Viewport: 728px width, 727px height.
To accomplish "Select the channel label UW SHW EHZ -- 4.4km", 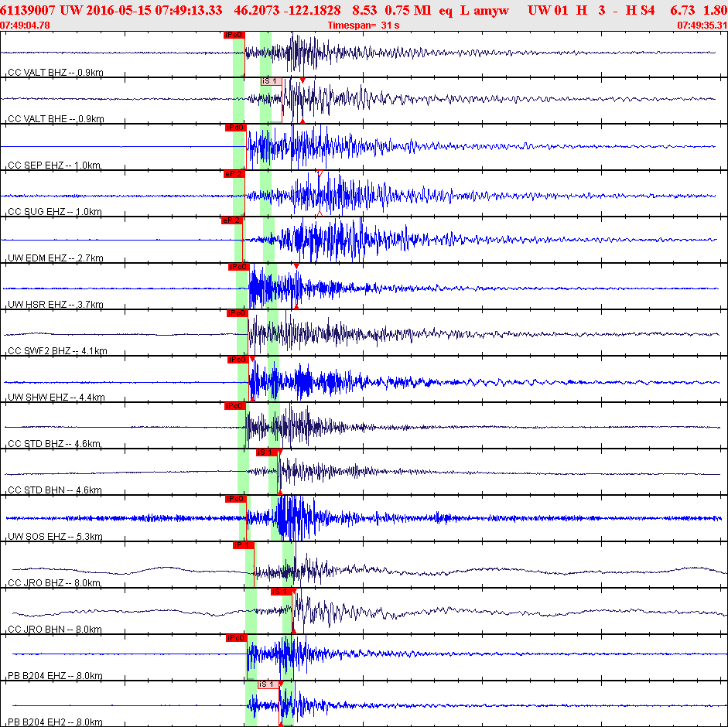I will click(56, 398).
